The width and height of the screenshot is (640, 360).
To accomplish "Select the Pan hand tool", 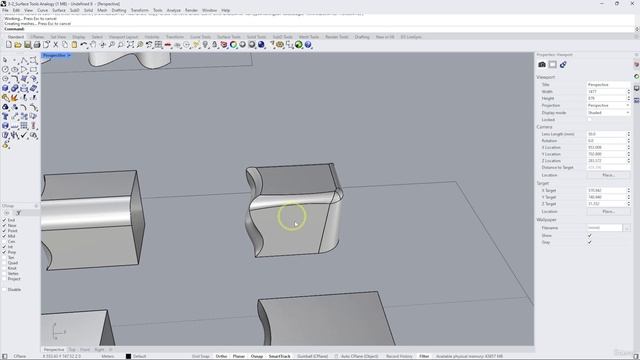I will tap(93, 44).
